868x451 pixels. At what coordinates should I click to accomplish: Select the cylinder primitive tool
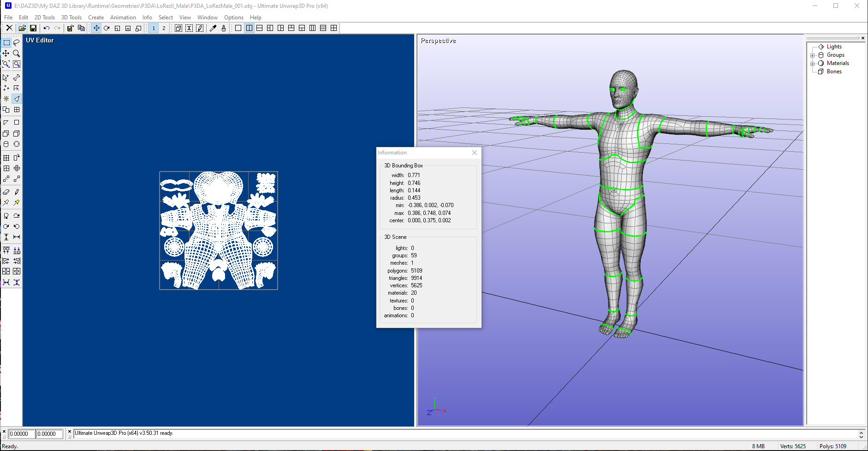coord(6,144)
